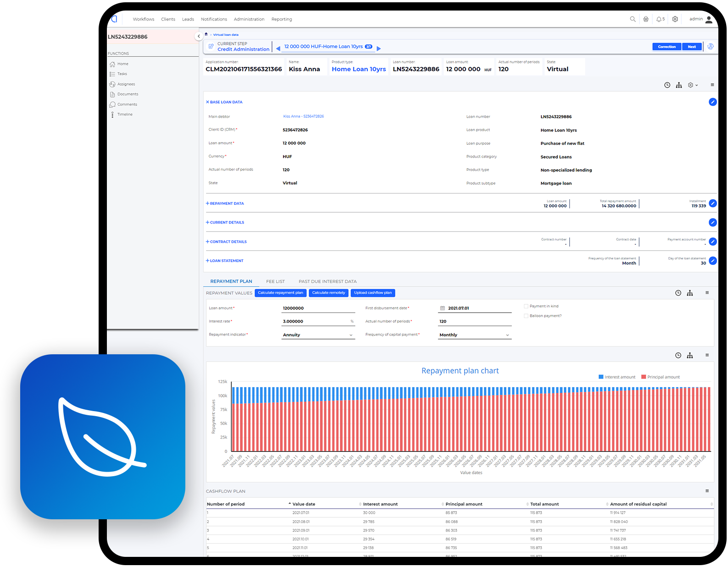Open history clock icon beside Repayment Values
This screenshot has height=572, width=728.
(x=678, y=293)
